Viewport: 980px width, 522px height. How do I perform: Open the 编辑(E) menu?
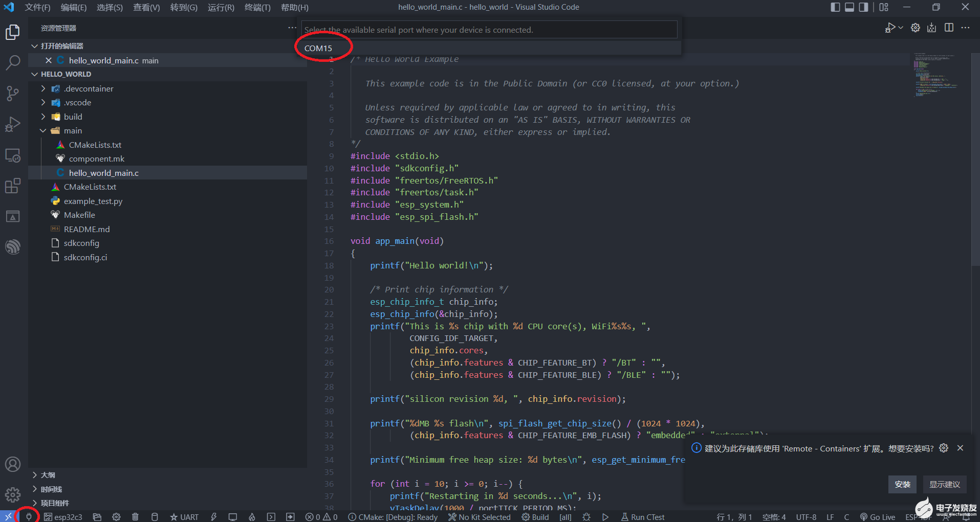click(x=74, y=7)
